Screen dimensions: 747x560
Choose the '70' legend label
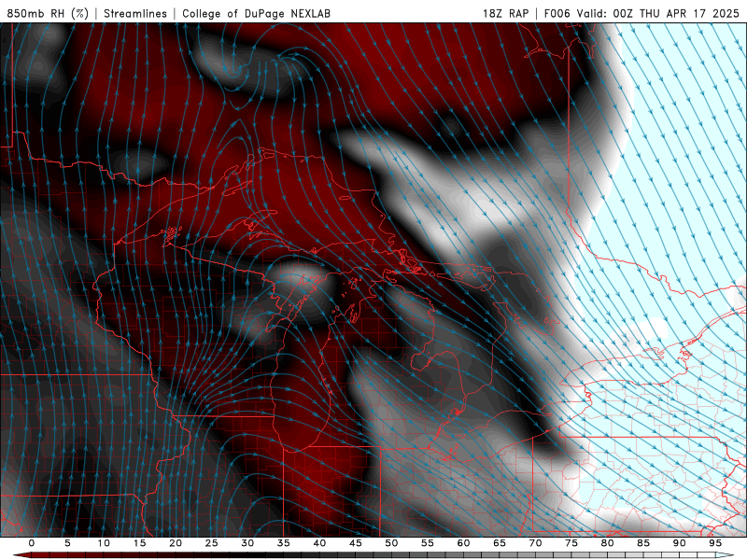pos(535,543)
